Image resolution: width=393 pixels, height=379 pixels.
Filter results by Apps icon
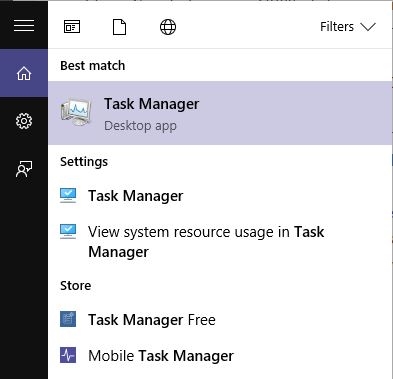point(72,27)
